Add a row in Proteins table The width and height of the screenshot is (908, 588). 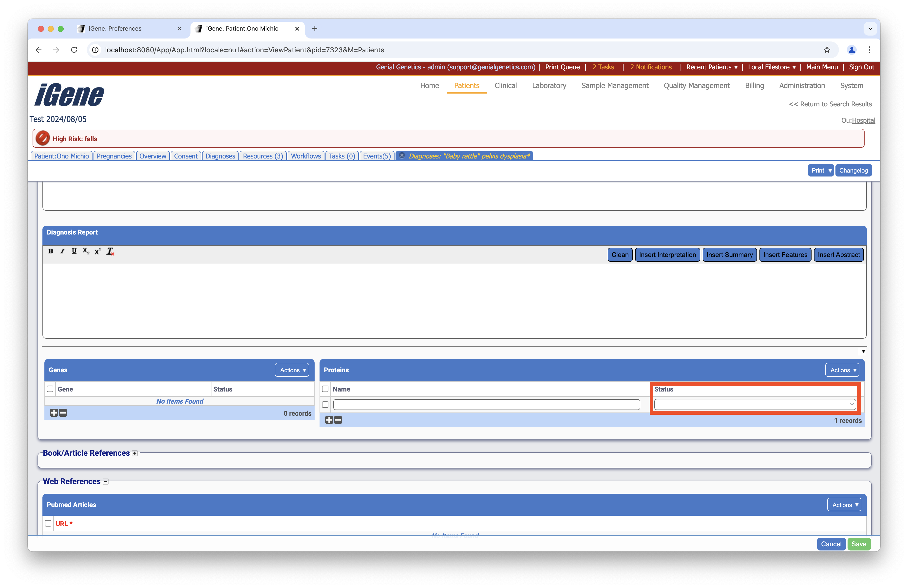point(329,420)
